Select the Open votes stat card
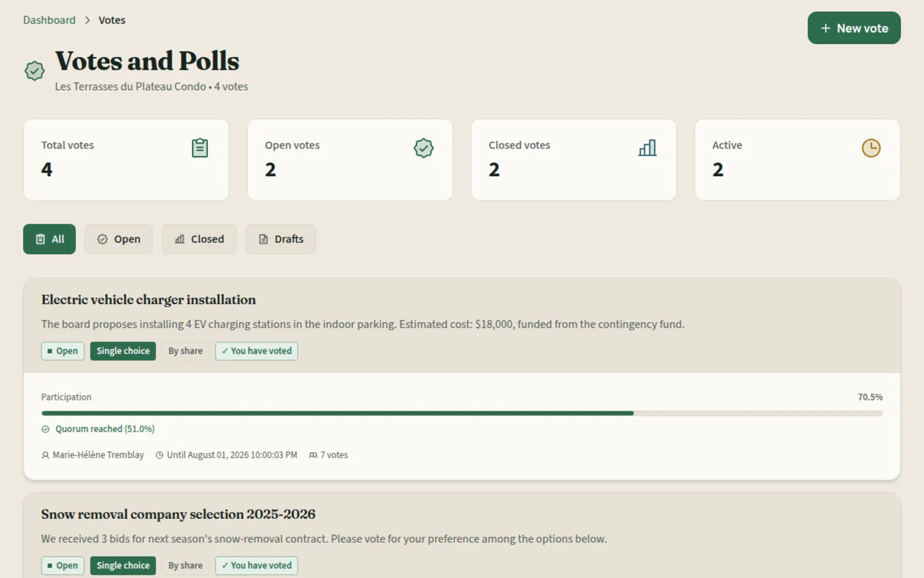 tap(350, 159)
